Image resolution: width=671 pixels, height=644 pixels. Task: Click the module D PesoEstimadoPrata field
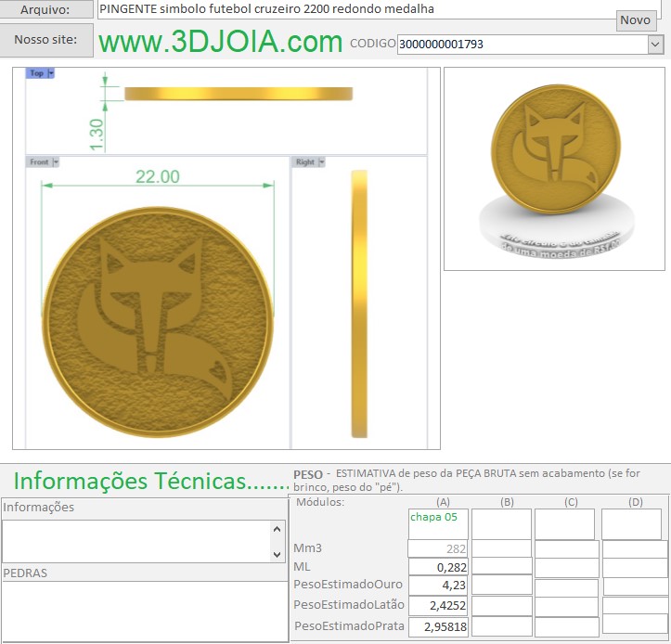click(x=635, y=625)
